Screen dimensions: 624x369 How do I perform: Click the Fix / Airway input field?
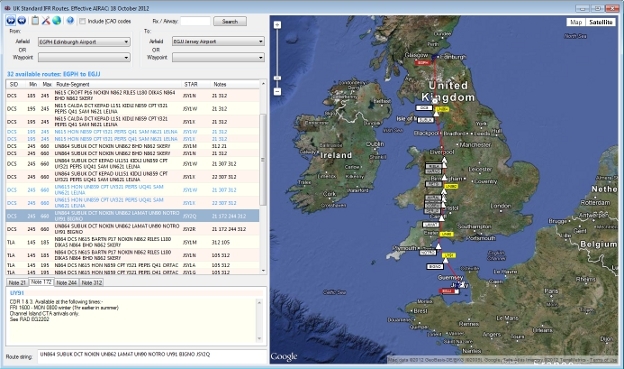coord(195,21)
